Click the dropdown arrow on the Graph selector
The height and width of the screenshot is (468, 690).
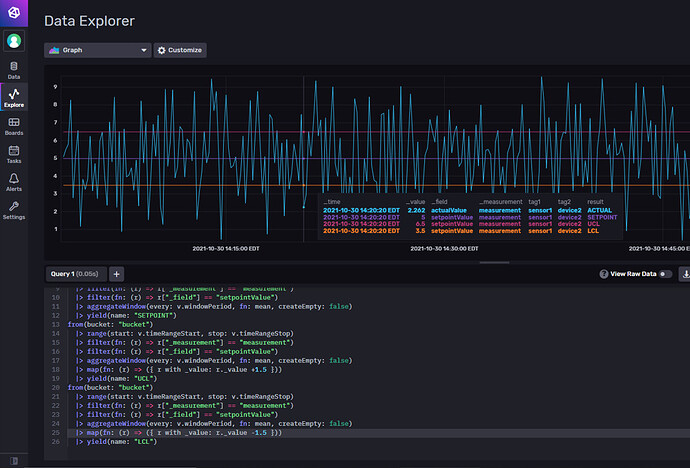tap(144, 50)
